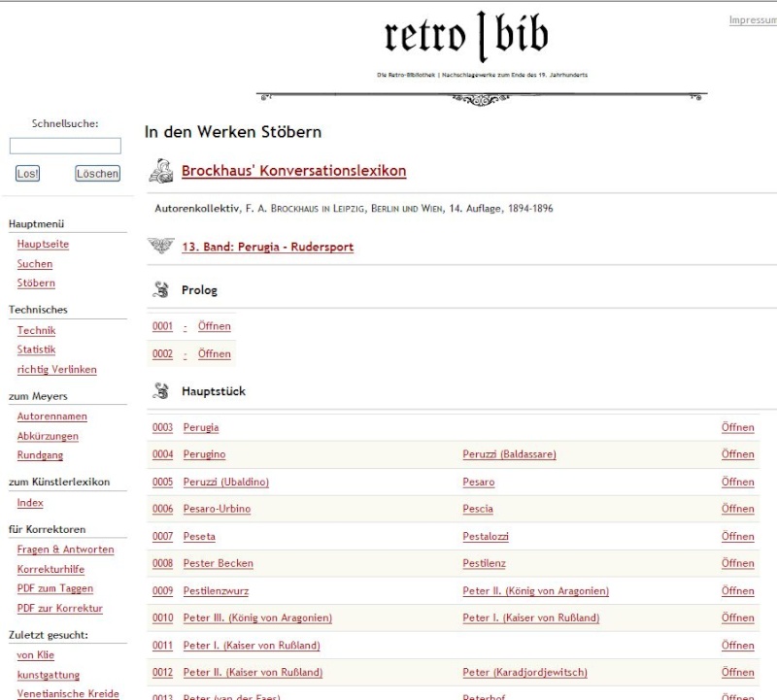Open page number 0003
777x700 pixels.
click(x=162, y=427)
